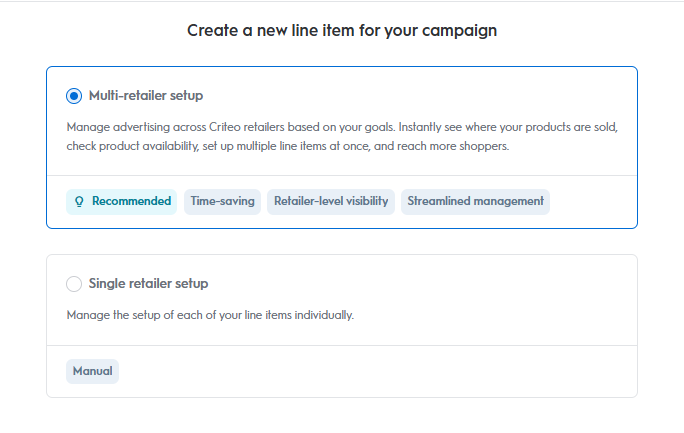Click the lightbulb icon beside Recommended

[78, 201]
